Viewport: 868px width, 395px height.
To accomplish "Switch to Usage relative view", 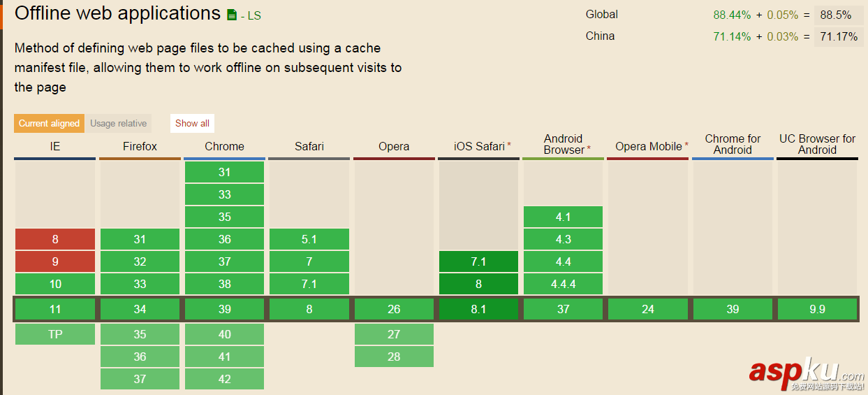I will coord(118,124).
